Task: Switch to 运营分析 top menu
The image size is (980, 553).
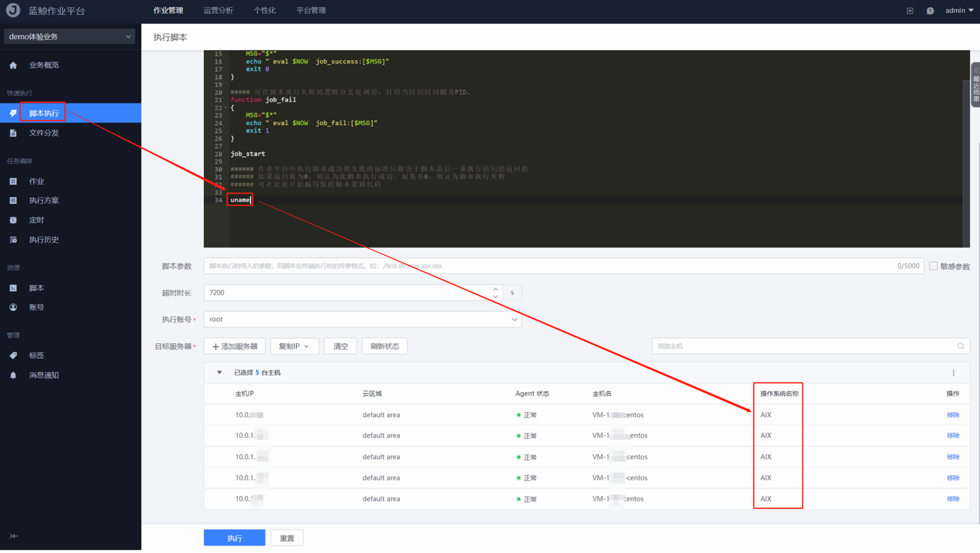Action: [218, 10]
